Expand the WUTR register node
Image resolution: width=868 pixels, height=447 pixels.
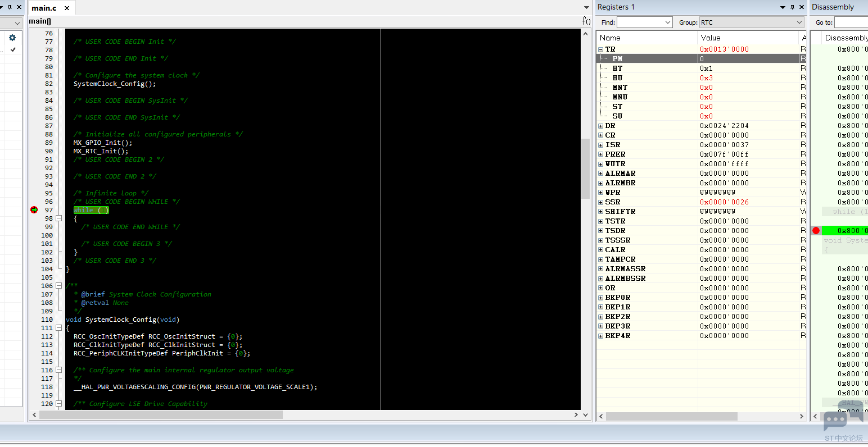pyautogui.click(x=600, y=164)
